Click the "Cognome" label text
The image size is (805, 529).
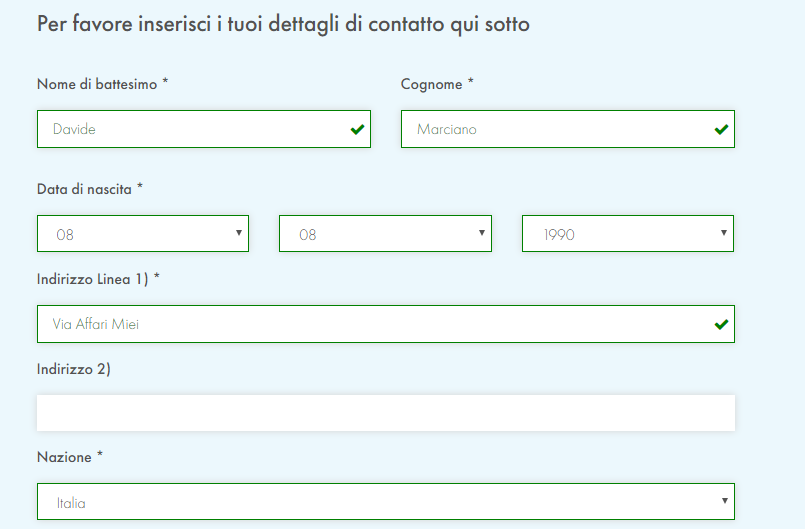[432, 85]
